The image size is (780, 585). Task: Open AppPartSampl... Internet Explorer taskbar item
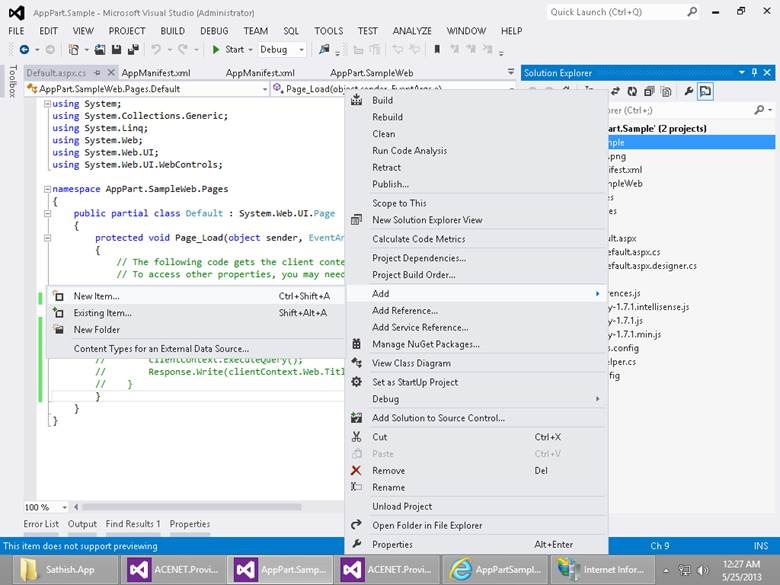pyautogui.click(x=495, y=570)
